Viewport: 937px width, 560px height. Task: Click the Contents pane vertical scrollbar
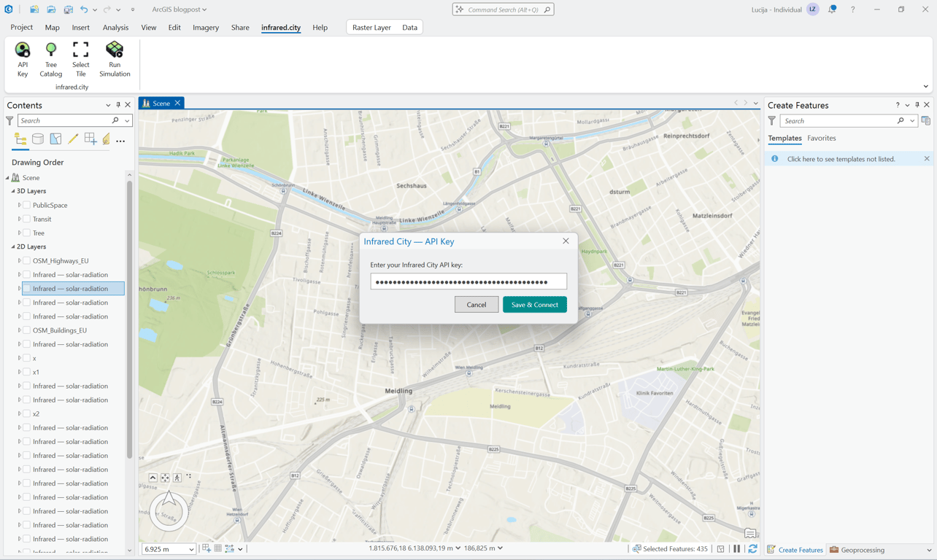[x=130, y=319]
